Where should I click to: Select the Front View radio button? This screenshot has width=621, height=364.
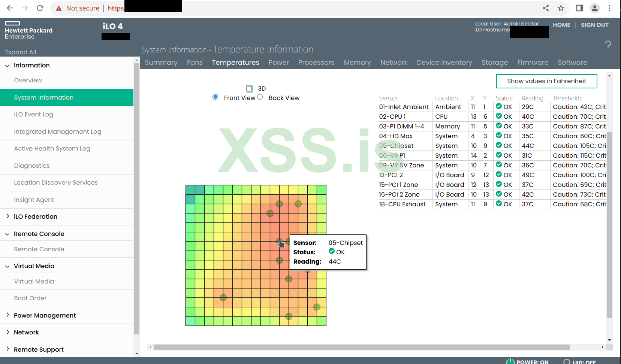coord(215,97)
